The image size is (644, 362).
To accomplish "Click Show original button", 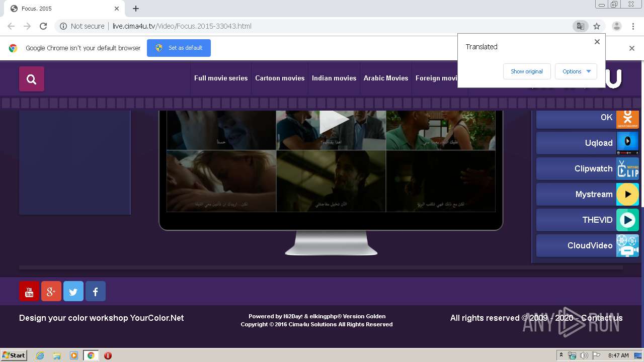I will click(527, 71).
